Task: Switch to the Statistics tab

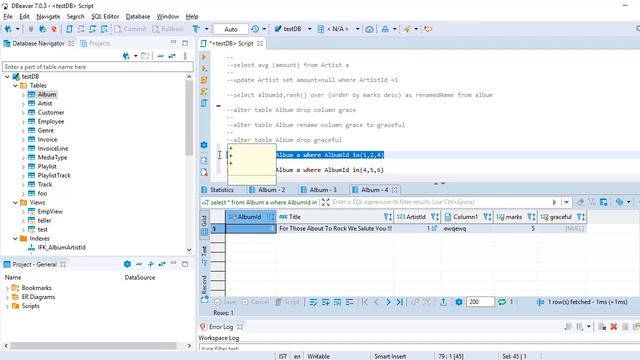Action: click(x=217, y=190)
